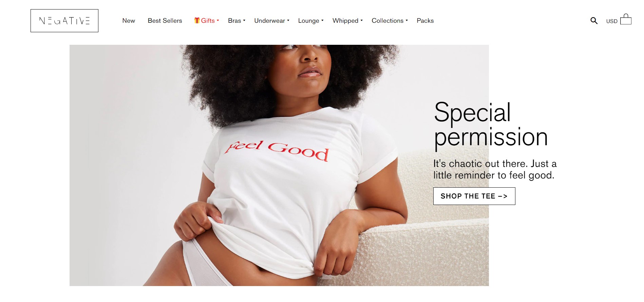Expand the Lounge dropdown arrow
Screen dimensions: 644x302
(x=322, y=20)
